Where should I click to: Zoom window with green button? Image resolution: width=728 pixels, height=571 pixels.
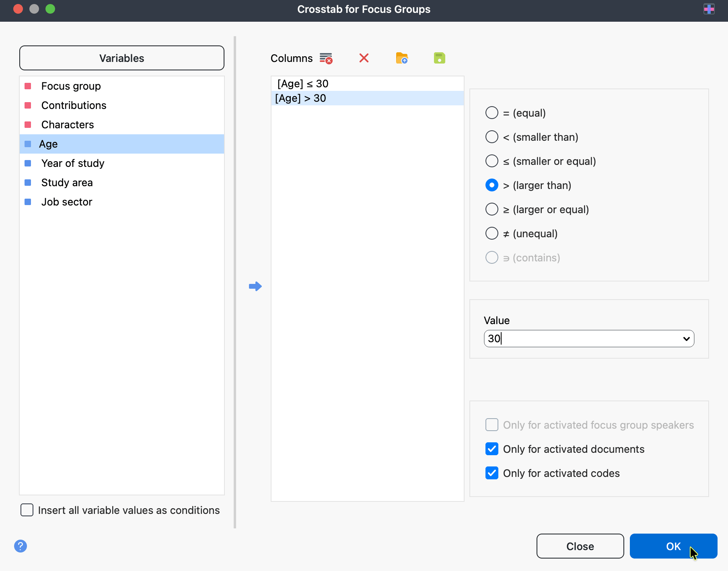[50, 9]
